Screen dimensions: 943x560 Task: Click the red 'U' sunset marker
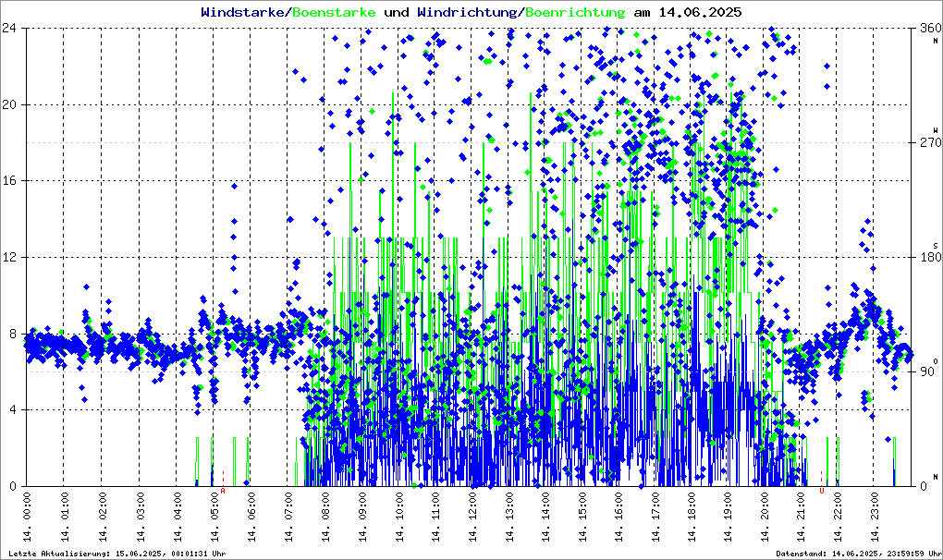coord(821,492)
